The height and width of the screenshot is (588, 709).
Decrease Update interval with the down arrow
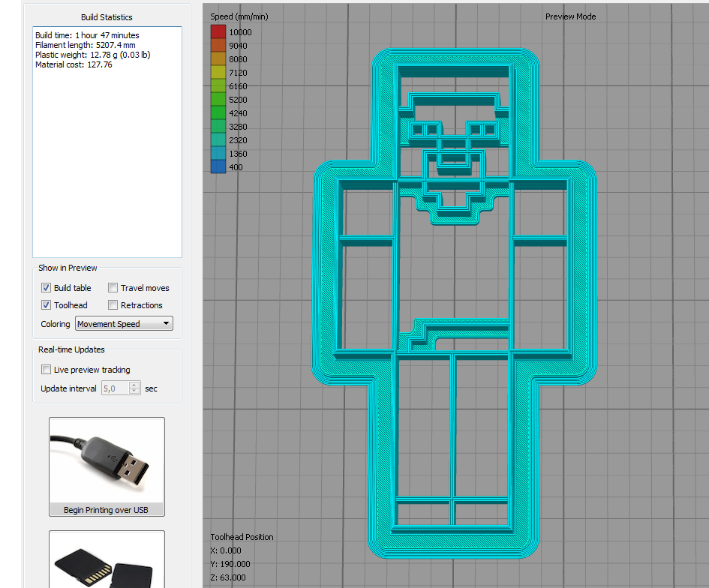(x=134, y=391)
